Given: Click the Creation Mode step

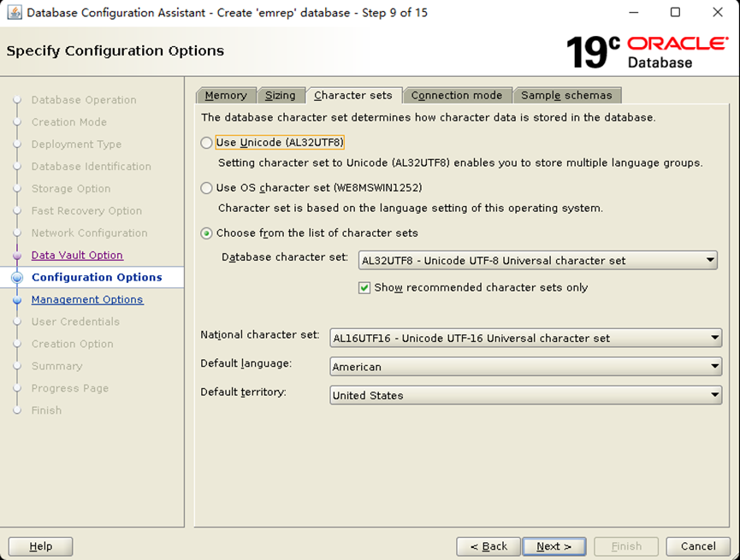Looking at the screenshot, I should pos(69,122).
